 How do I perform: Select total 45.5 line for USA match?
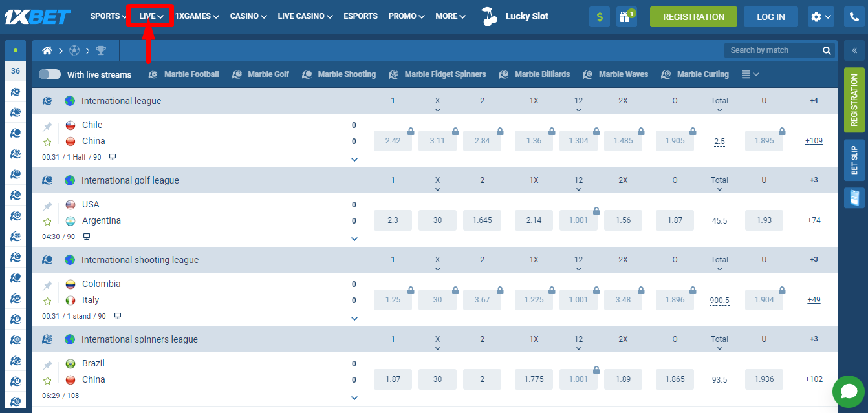click(719, 221)
